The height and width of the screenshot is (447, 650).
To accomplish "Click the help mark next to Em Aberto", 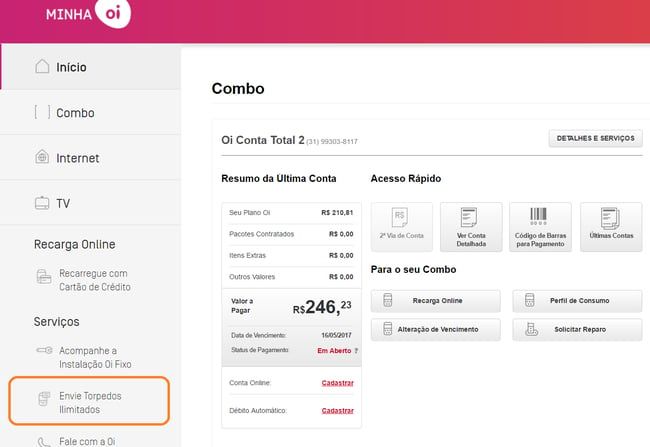I will tap(357, 351).
